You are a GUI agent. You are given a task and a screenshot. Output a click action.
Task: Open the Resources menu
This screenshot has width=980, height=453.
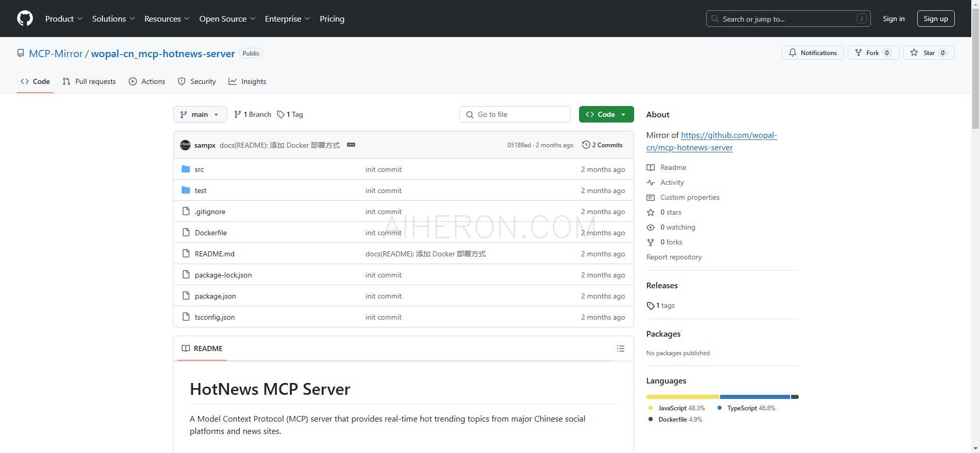click(167, 19)
